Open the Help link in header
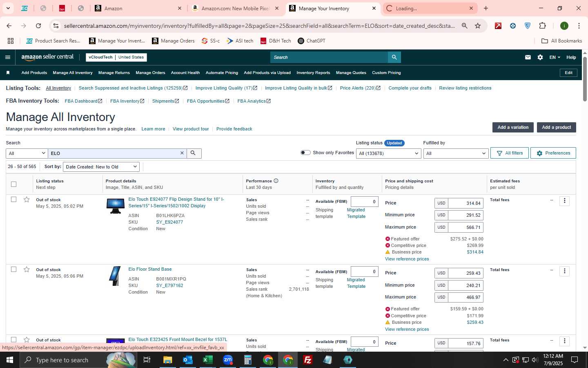The image size is (588, 368). 571,57
